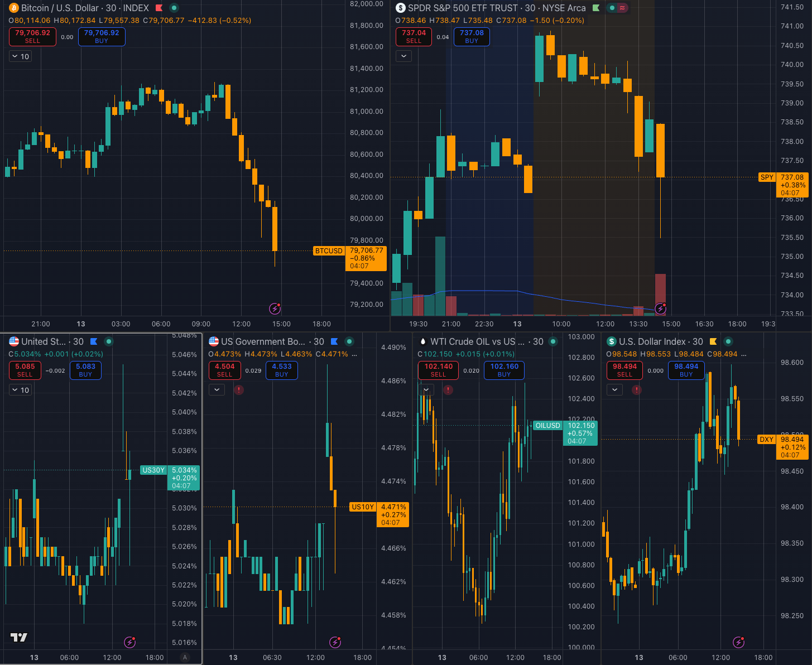Image resolution: width=812 pixels, height=665 pixels.
Task: Click the WTI SELL 102.140 button
Action: coord(438,370)
